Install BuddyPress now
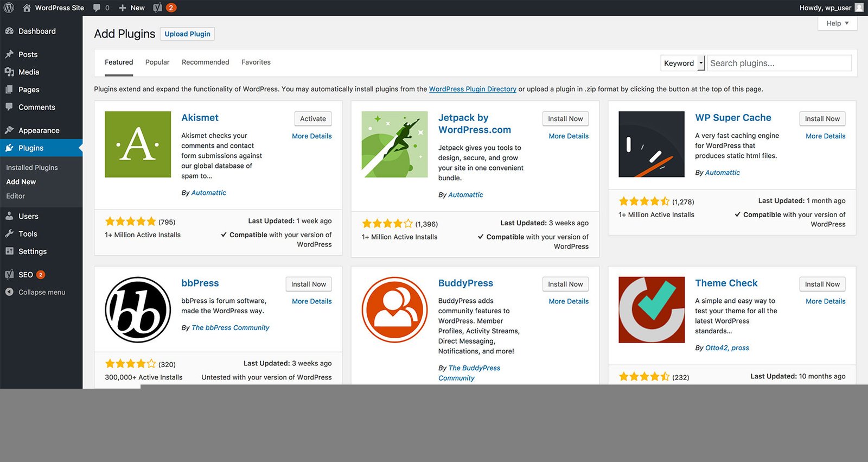This screenshot has width=868, height=462. 565,284
